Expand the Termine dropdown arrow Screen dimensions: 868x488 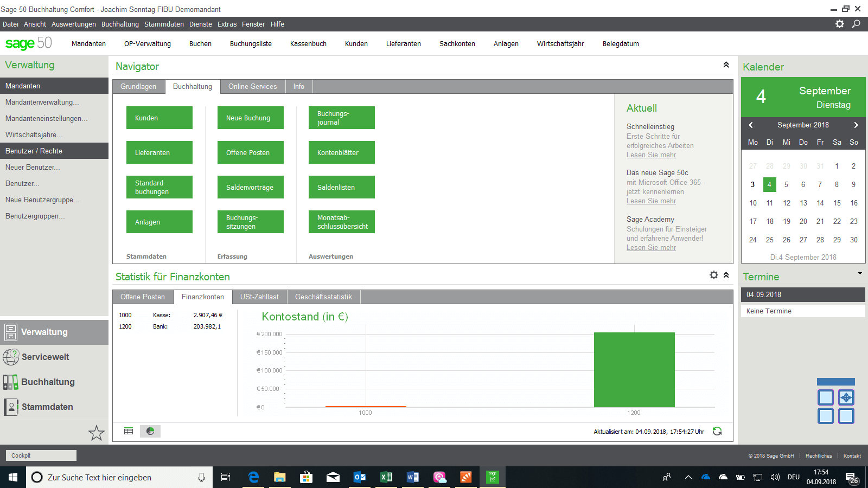tap(860, 273)
